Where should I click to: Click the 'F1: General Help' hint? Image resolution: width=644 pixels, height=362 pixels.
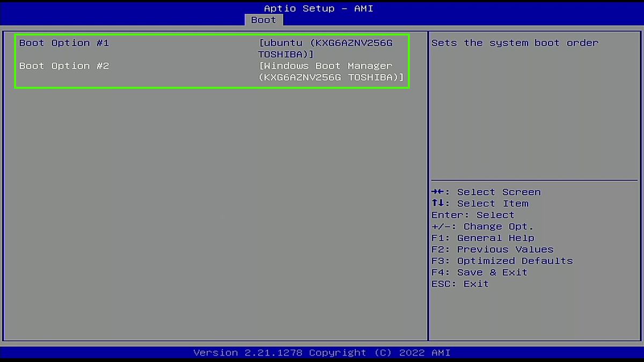[482, 238]
